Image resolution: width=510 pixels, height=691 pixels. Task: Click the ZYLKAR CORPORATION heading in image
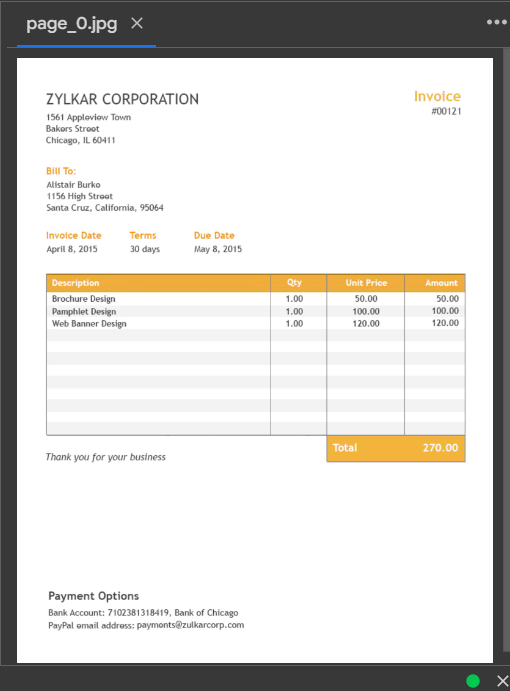click(123, 99)
